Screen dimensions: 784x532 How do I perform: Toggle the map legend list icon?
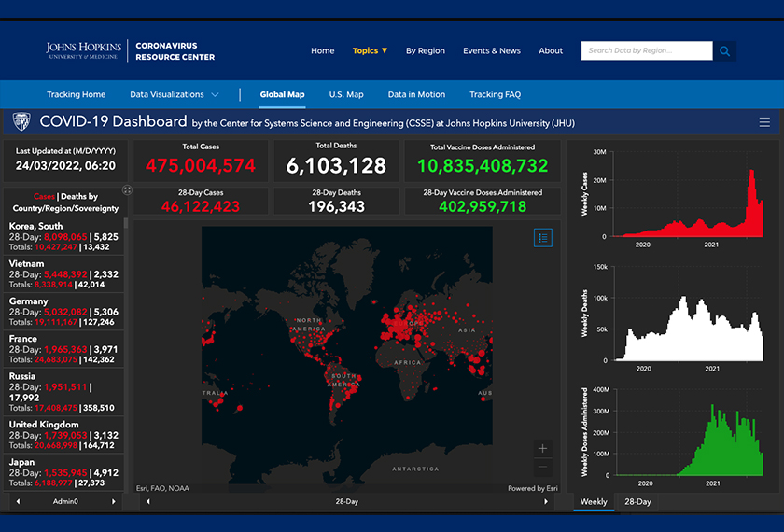tap(543, 238)
